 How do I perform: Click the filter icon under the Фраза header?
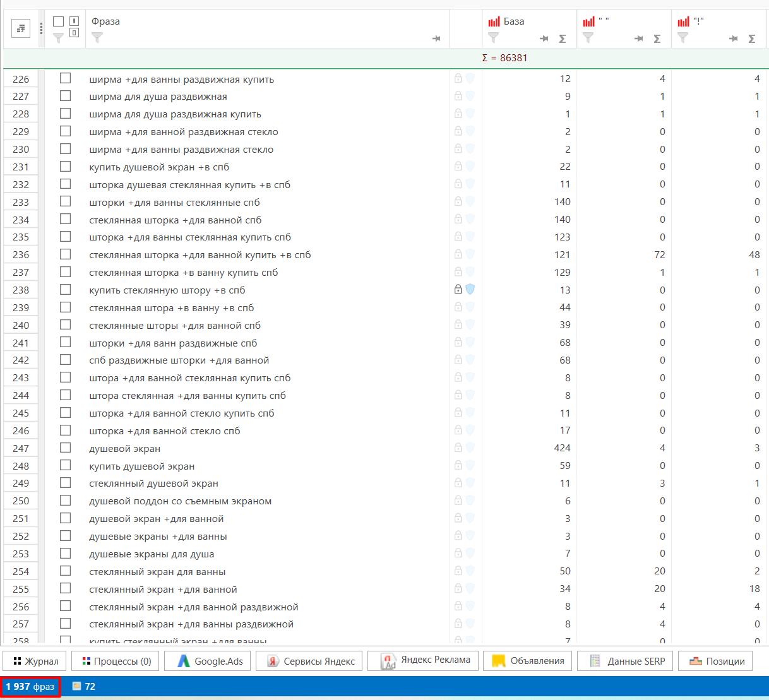tap(97, 38)
